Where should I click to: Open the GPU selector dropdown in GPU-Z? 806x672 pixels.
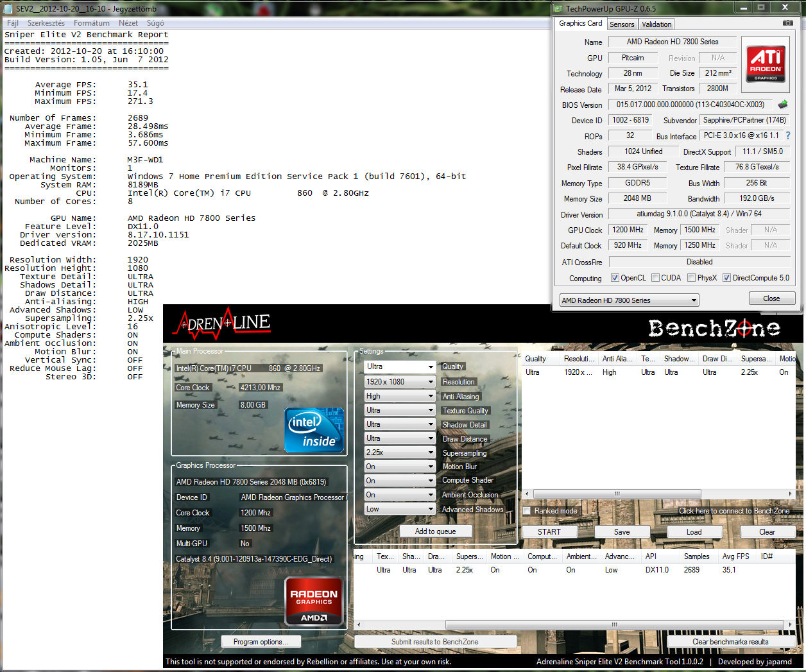coord(629,300)
